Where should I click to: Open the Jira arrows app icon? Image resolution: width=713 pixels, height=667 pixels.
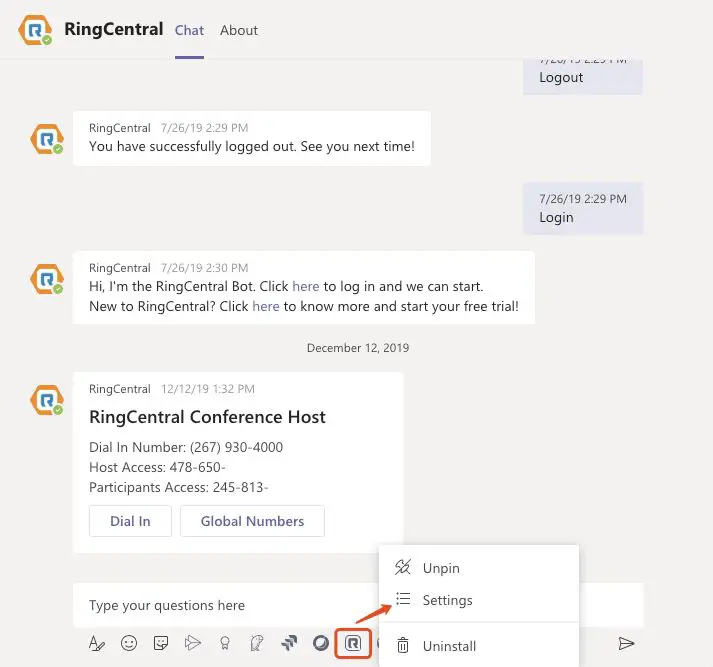click(x=289, y=643)
